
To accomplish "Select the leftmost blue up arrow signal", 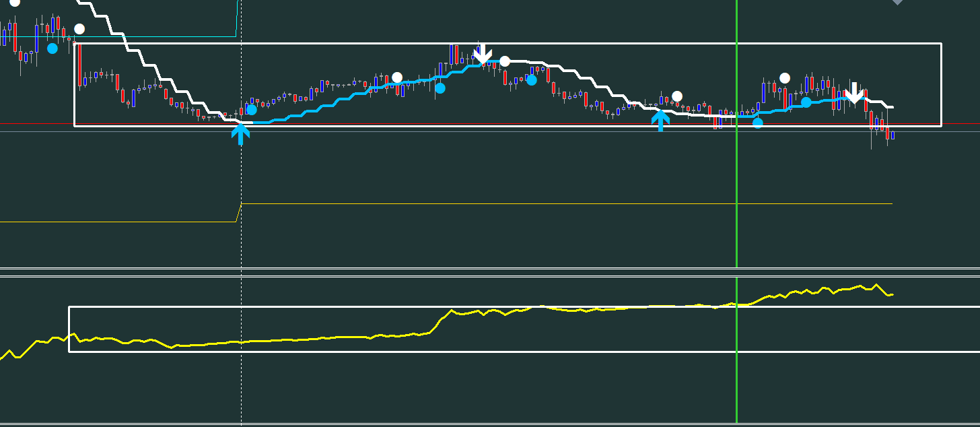I will (x=240, y=133).
